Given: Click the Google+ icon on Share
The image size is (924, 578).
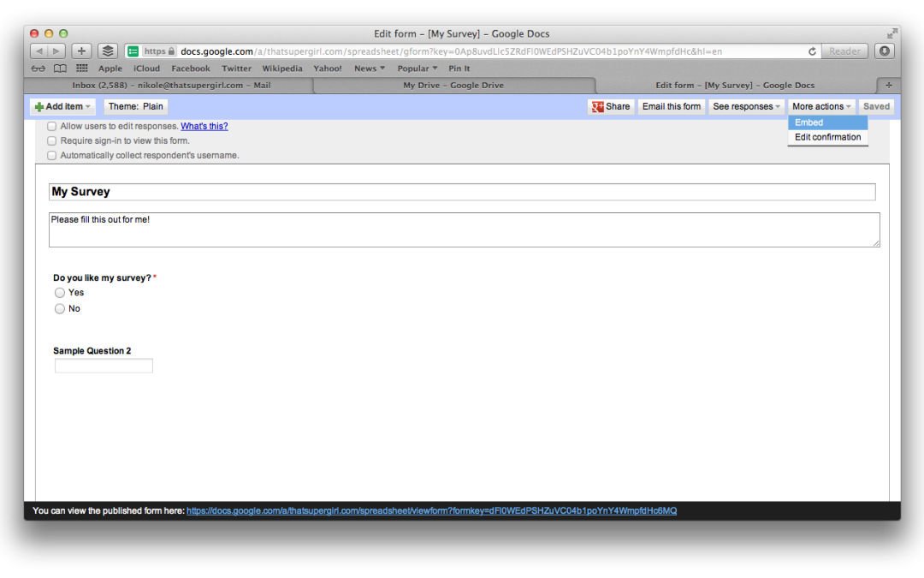Looking at the screenshot, I should 597,107.
